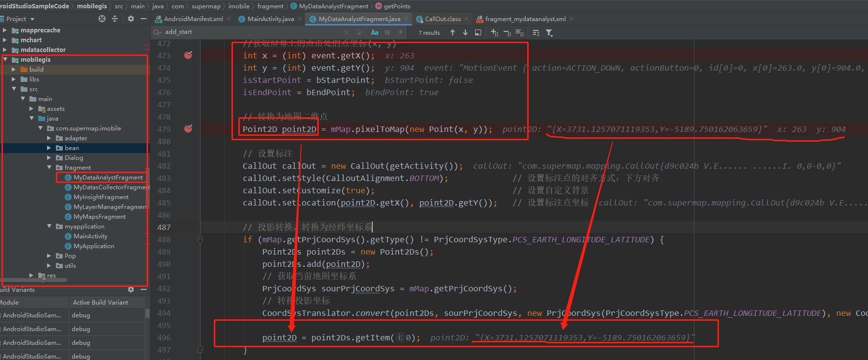Viewport: 868px width, 360px height.
Task: Click the getPoints breadcrumb
Action: pyautogui.click(x=397, y=6)
